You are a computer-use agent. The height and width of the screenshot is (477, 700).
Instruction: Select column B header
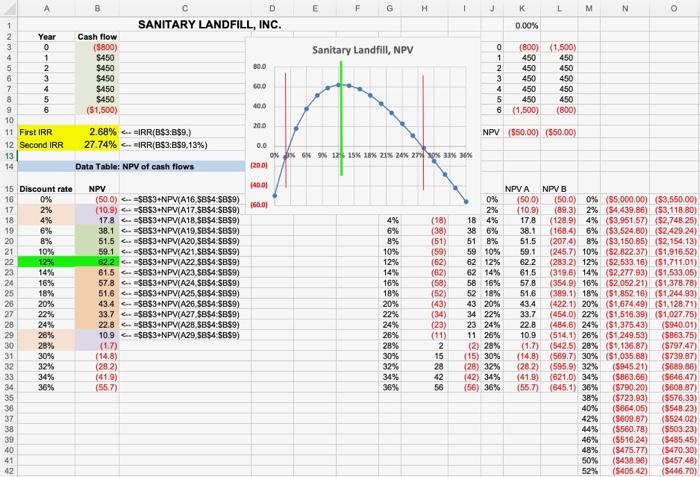(97, 8)
